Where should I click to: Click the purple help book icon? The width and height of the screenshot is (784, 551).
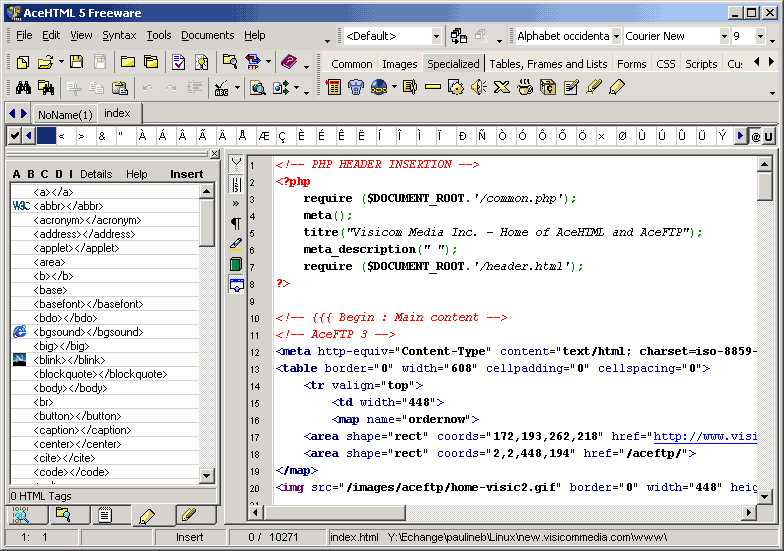pos(288,62)
